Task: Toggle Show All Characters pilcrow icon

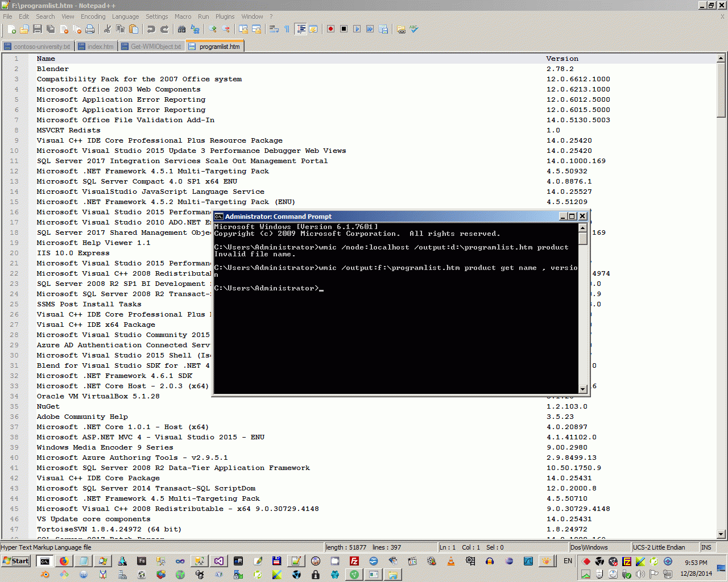Action: click(287, 29)
